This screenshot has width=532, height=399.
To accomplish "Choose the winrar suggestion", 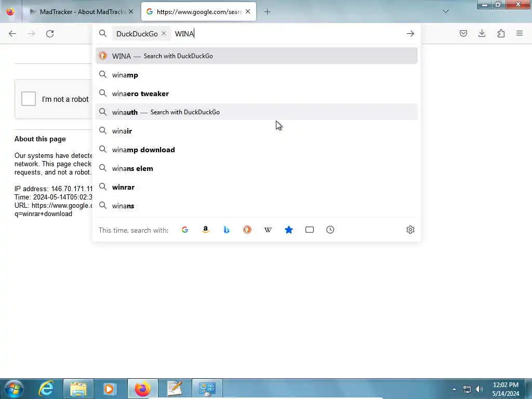I will tap(256, 187).
